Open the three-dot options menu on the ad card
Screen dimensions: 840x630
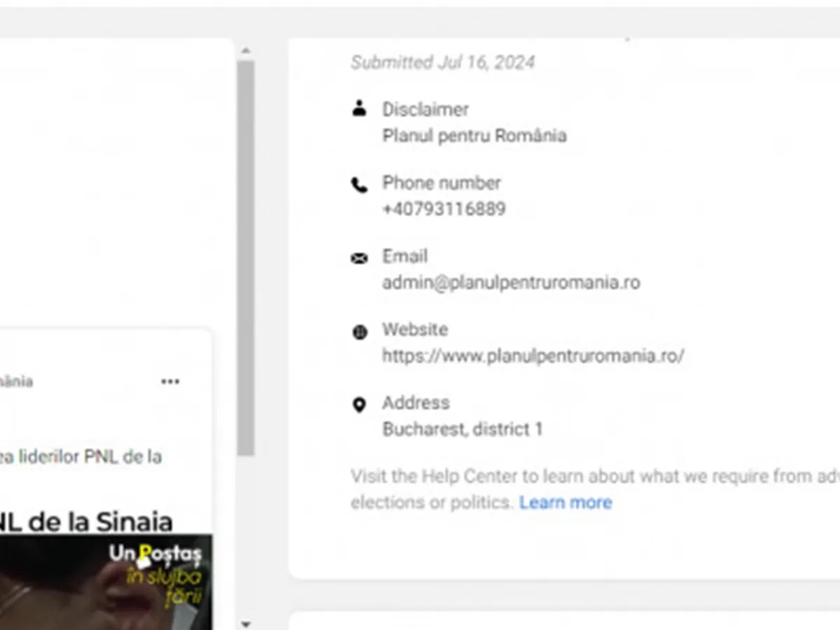click(x=170, y=381)
